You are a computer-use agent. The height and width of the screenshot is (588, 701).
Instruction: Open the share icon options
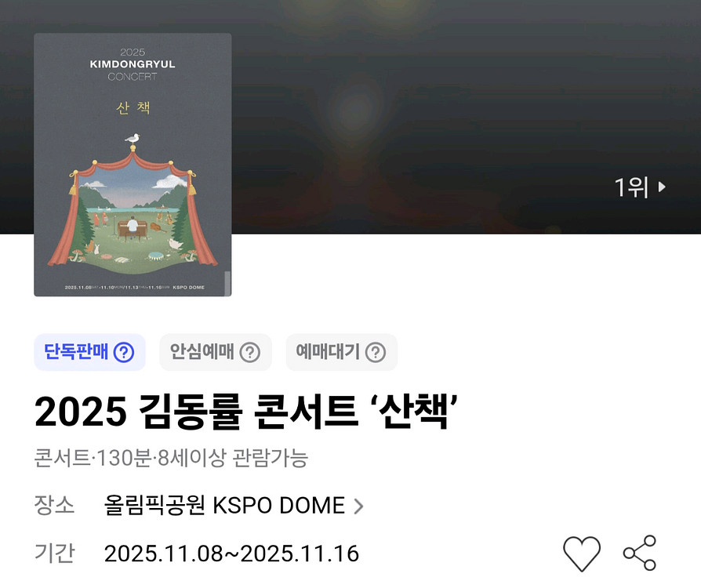coord(640,554)
